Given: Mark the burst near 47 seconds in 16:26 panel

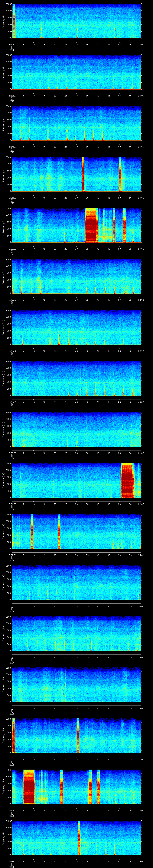Looking at the screenshot, I should coord(114,225).
